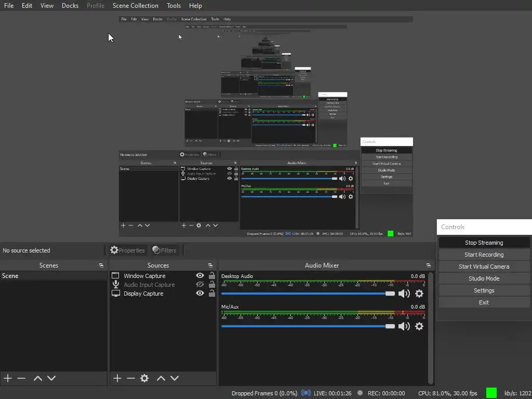Click the LIVE timer text
Image resolution: width=532 pixels, height=399 pixels.
332,393
